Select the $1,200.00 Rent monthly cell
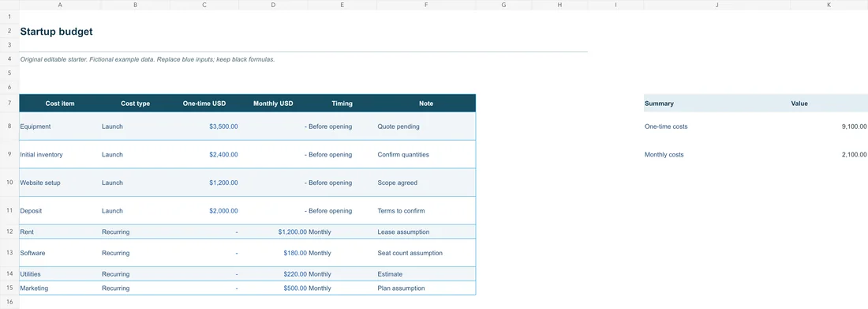 [273, 232]
